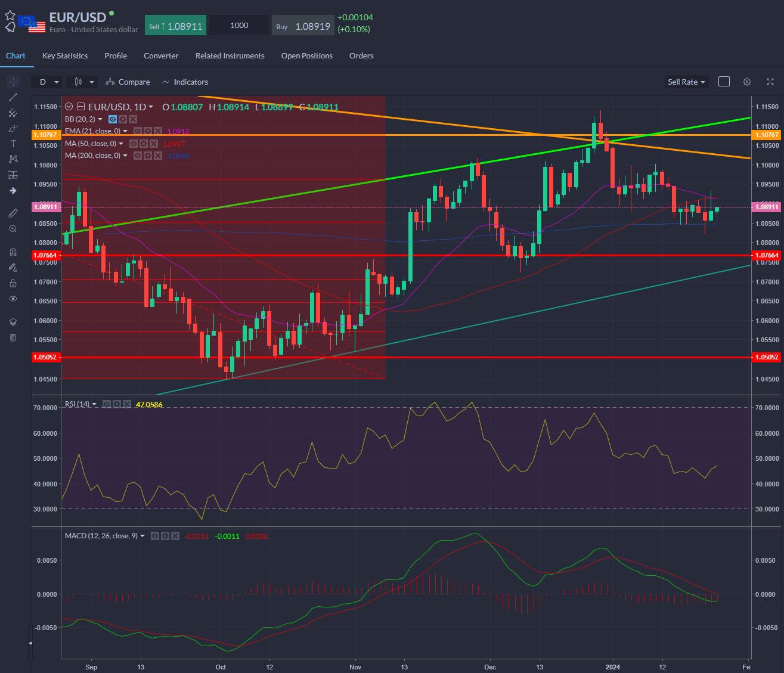
Task: Select the arrow marker tool
Action: coord(13,191)
